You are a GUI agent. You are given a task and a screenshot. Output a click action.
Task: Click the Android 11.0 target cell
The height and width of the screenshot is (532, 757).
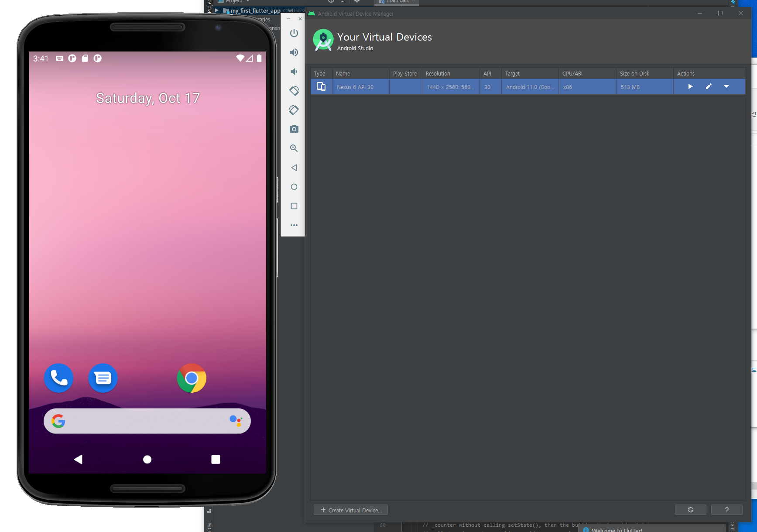(x=530, y=87)
